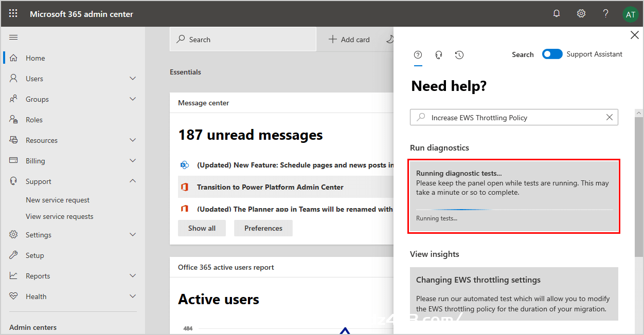Click the Preferences button
Viewport: 644px width, 335px height.
263,228
